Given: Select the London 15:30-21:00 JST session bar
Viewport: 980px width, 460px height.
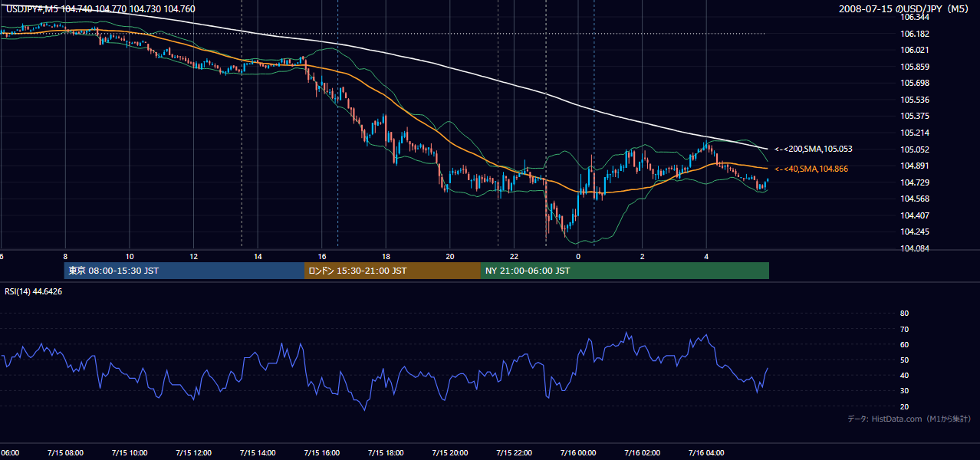Looking at the screenshot, I should (x=393, y=271).
